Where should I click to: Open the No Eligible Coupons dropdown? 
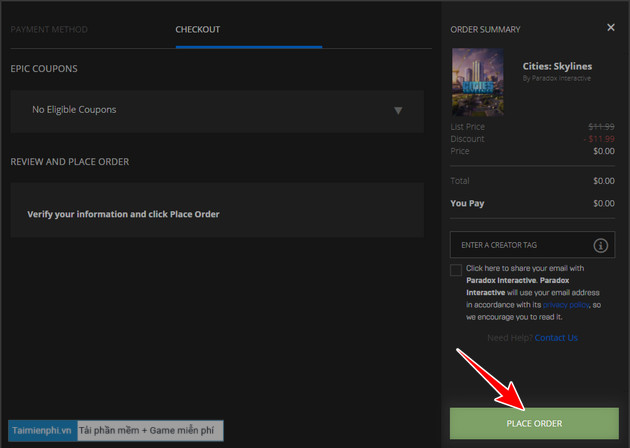point(217,111)
